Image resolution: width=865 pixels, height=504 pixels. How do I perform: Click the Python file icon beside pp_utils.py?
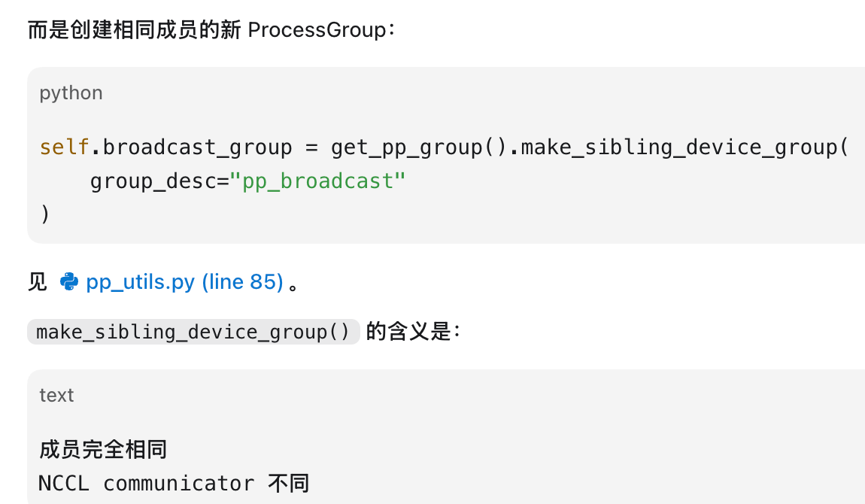tap(69, 282)
